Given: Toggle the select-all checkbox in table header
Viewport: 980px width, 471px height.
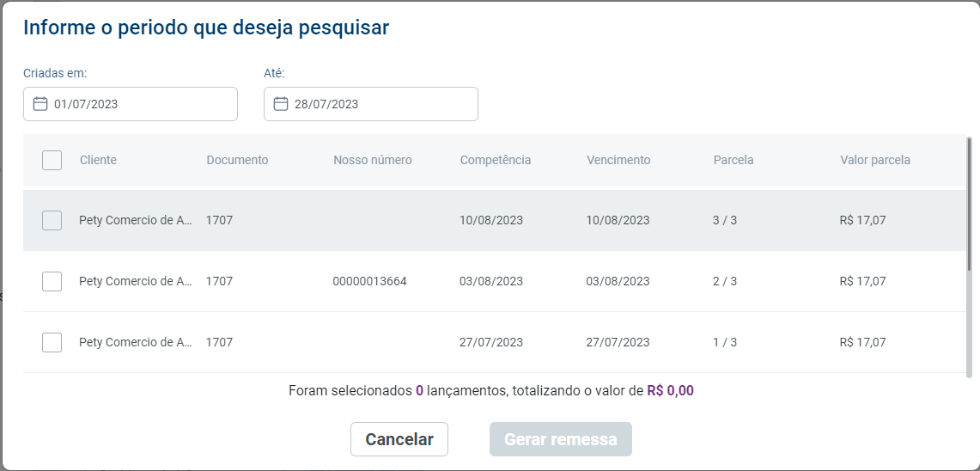Looking at the screenshot, I should [x=52, y=160].
